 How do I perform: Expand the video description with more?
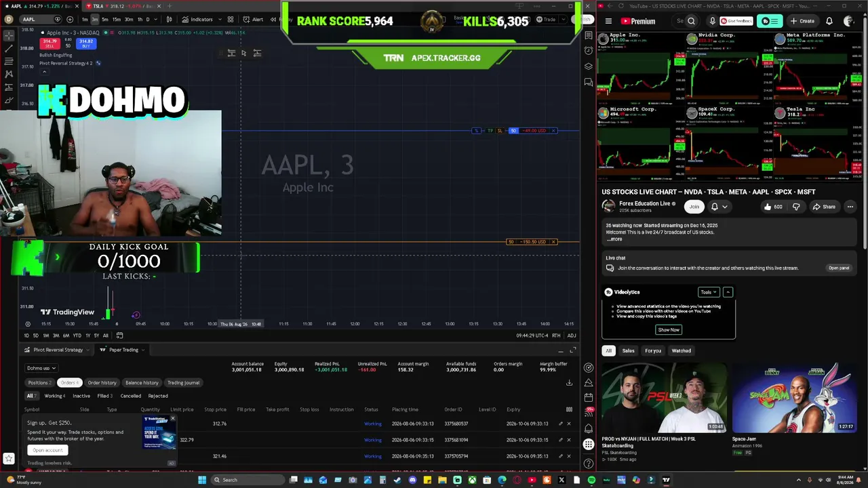pyautogui.click(x=615, y=239)
